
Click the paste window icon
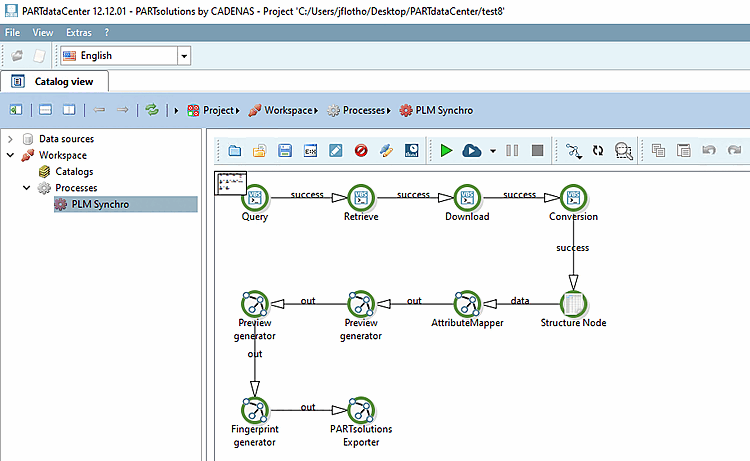[x=684, y=151]
